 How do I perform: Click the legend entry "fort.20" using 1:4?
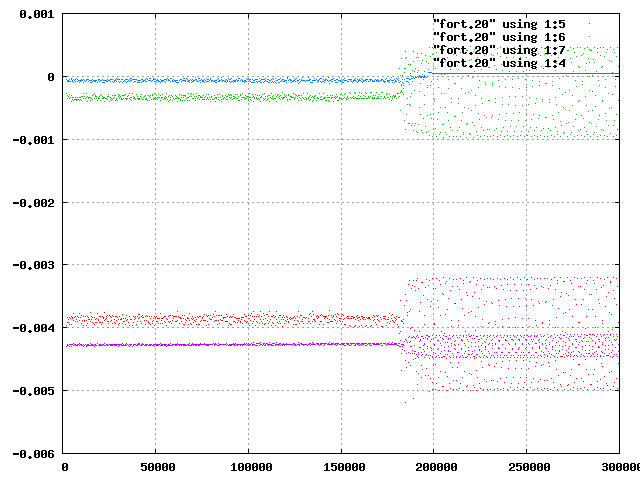[499, 63]
